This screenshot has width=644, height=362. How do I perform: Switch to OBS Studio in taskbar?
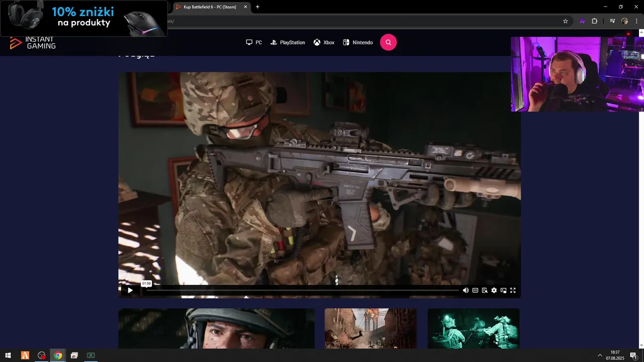point(42,355)
